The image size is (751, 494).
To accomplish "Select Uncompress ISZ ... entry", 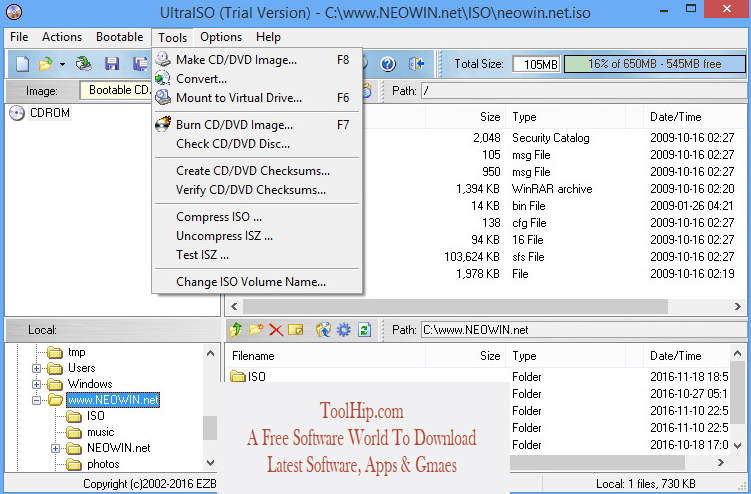I will tap(257, 236).
